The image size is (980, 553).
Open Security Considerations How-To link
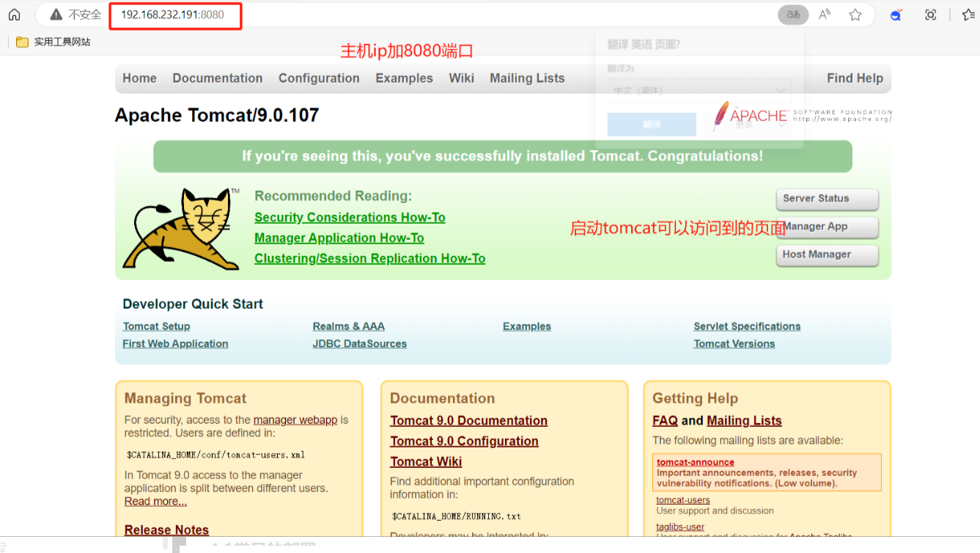pos(350,217)
